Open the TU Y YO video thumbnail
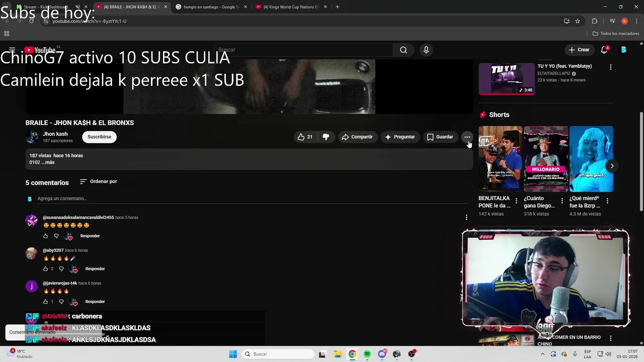Image resolution: width=644 pixels, height=362 pixels. click(x=506, y=78)
